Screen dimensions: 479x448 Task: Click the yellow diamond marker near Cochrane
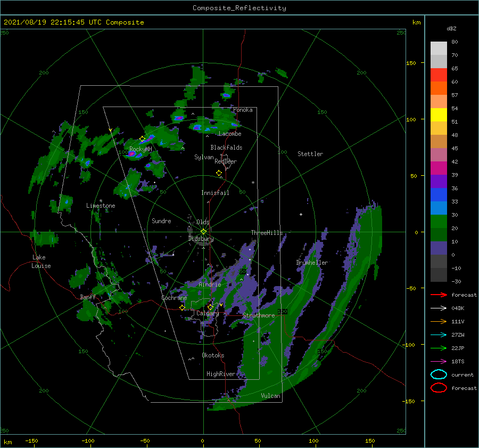tap(182, 307)
